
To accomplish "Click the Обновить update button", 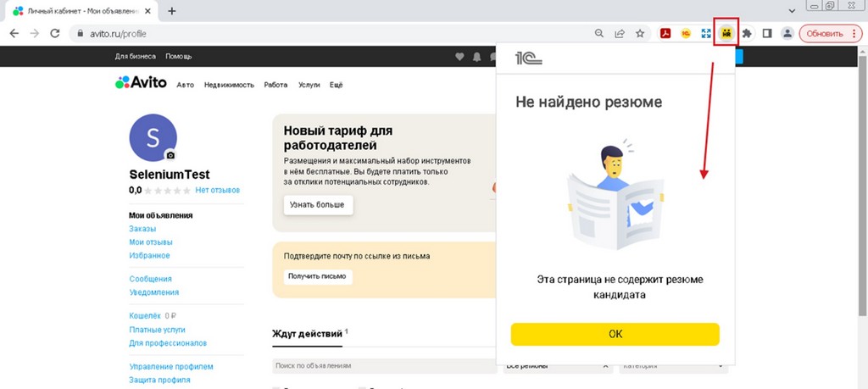I will coord(825,33).
